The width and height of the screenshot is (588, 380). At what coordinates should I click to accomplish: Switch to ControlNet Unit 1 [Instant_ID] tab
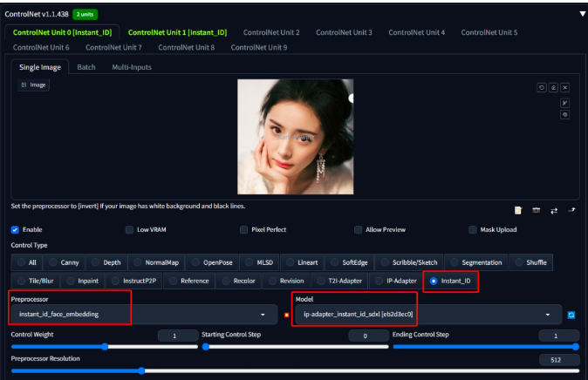[177, 32]
